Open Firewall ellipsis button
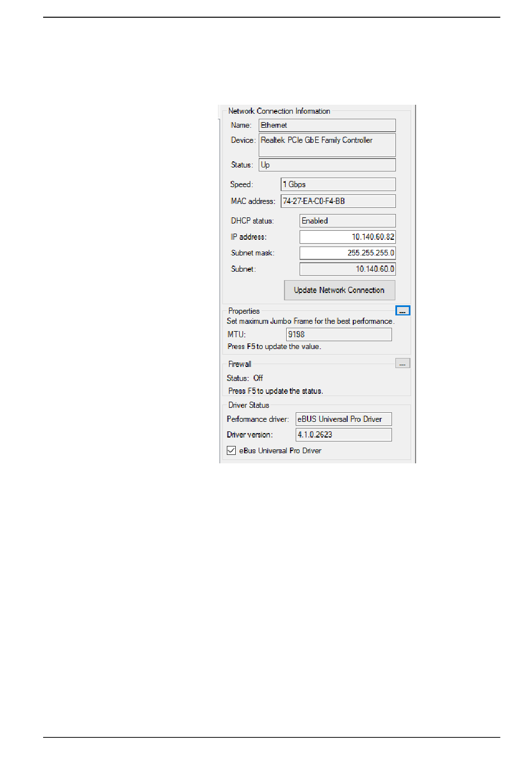This screenshot has height=772, width=532. point(403,364)
